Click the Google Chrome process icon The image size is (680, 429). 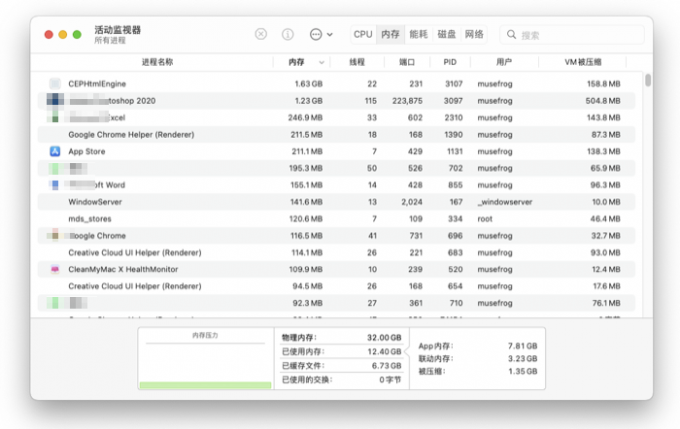pyautogui.click(x=55, y=236)
